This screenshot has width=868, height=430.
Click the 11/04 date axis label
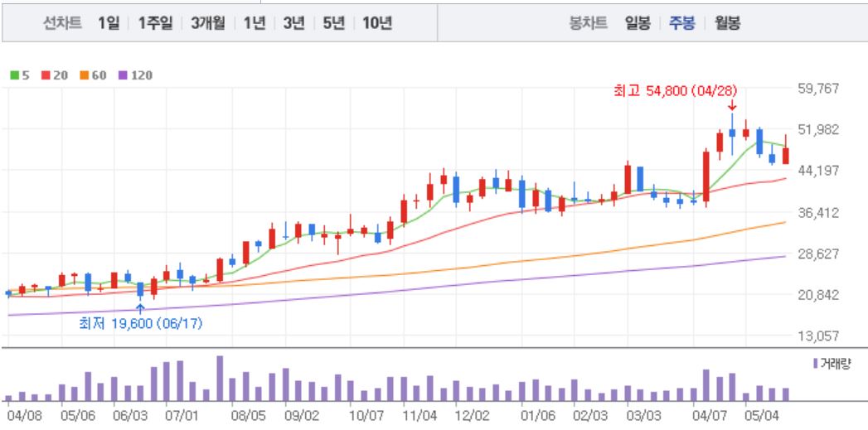[419, 416]
